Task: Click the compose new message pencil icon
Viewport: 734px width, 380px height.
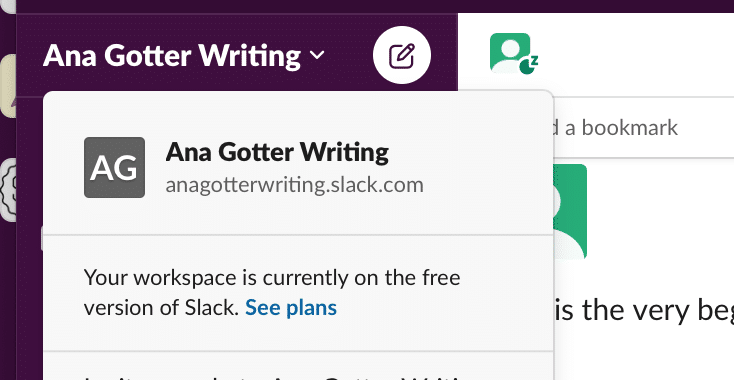Action: pos(402,55)
